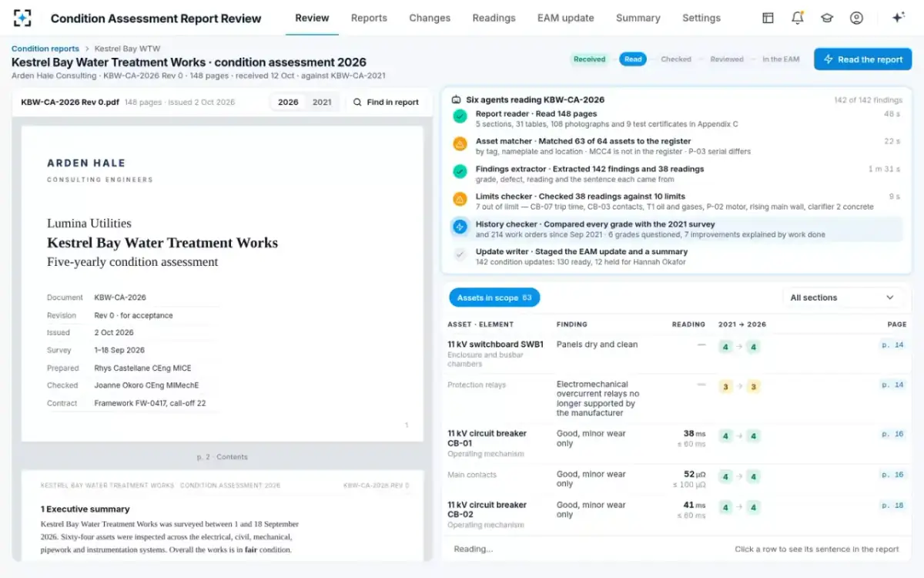Click the Received stage pill
The width and height of the screenshot is (924, 578).
pos(590,59)
